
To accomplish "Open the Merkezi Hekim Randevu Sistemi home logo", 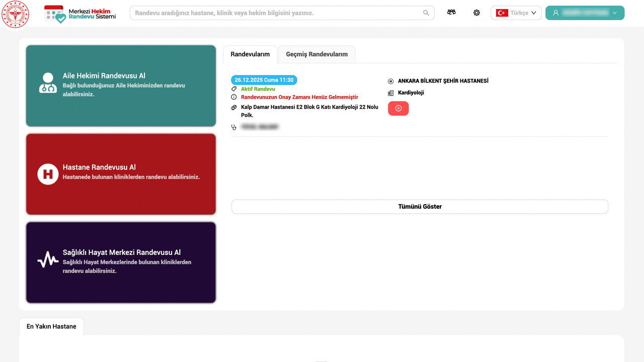I will [x=80, y=14].
